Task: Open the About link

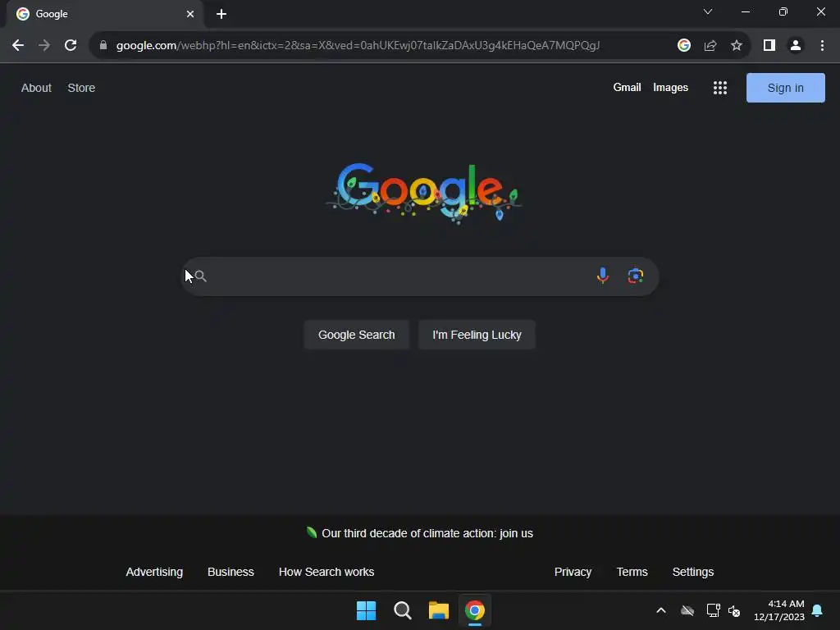Action: [x=36, y=88]
